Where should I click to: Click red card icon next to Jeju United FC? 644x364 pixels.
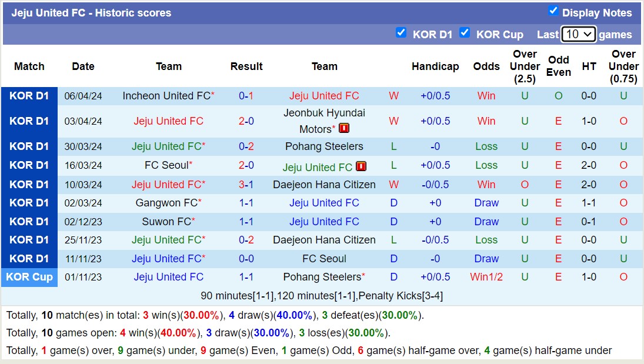[x=361, y=166]
